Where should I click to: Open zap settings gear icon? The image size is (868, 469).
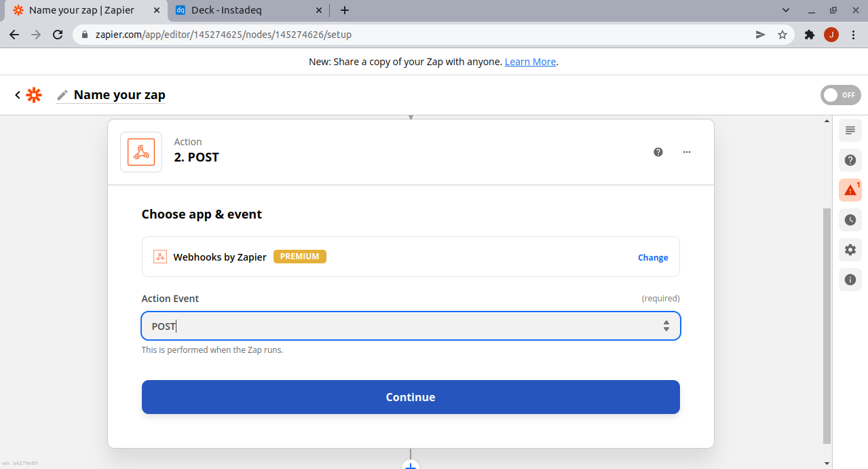850,250
